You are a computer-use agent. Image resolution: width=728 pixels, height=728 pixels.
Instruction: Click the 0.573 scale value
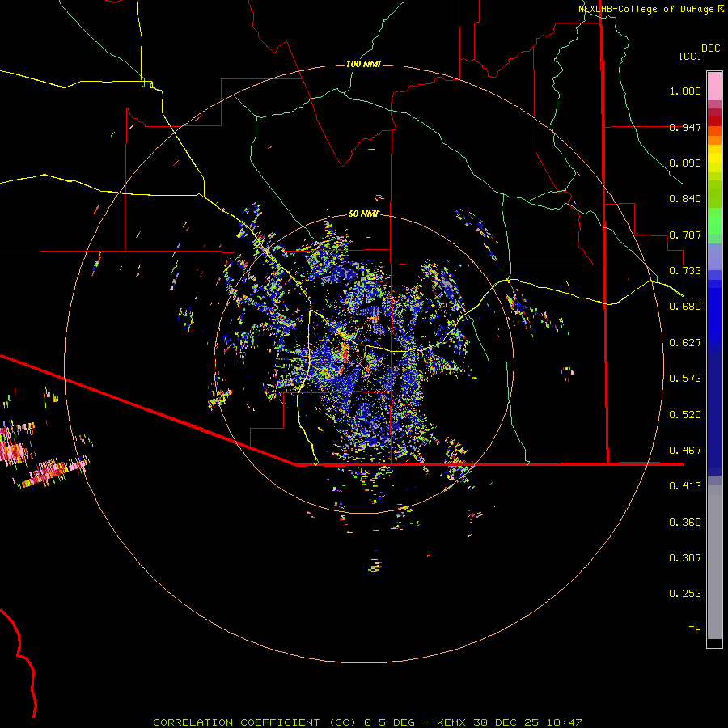click(x=685, y=379)
